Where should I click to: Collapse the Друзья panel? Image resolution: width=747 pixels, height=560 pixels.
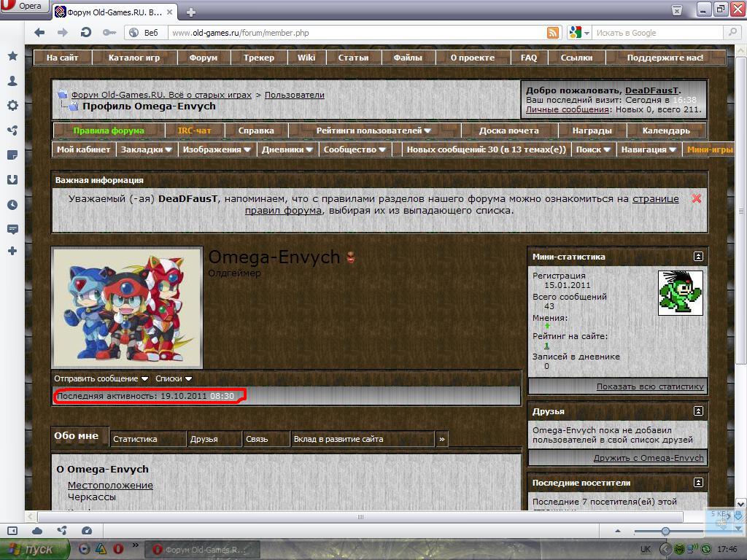tap(698, 411)
